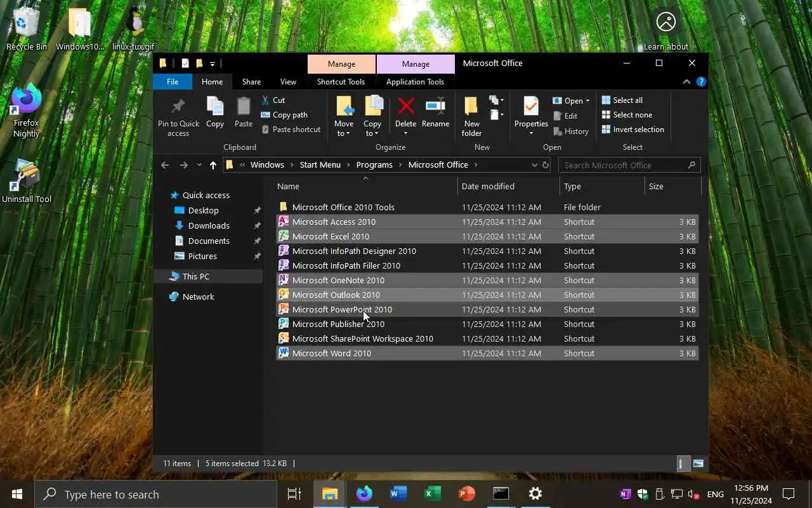Cut the selected shortcuts
This screenshot has height=508, width=812.
pos(273,100)
